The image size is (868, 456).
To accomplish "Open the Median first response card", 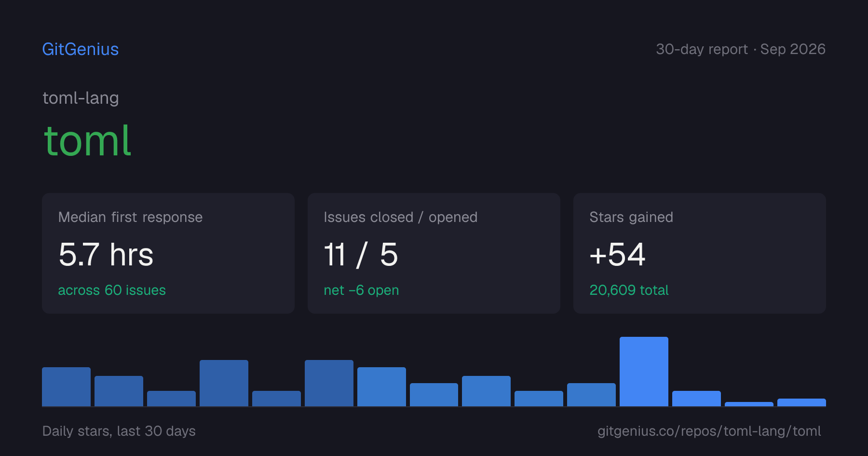I will 168,253.
